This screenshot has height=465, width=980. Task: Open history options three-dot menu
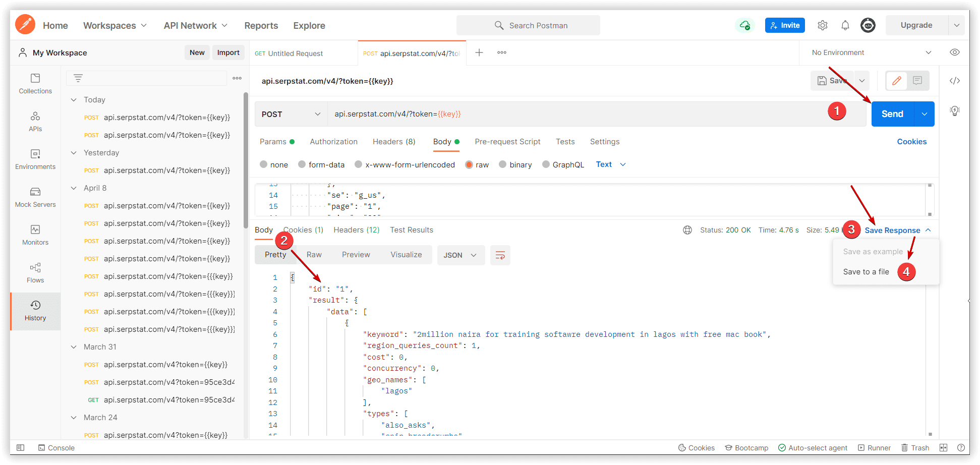pos(237,78)
